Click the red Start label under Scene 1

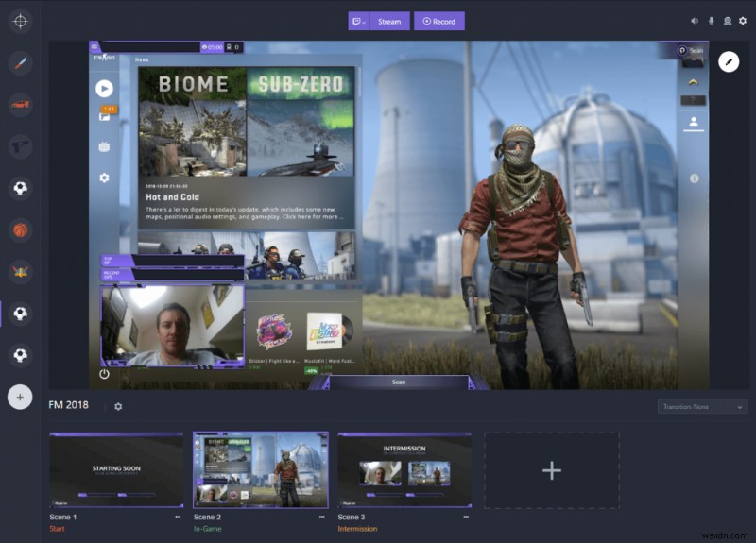[x=57, y=529]
